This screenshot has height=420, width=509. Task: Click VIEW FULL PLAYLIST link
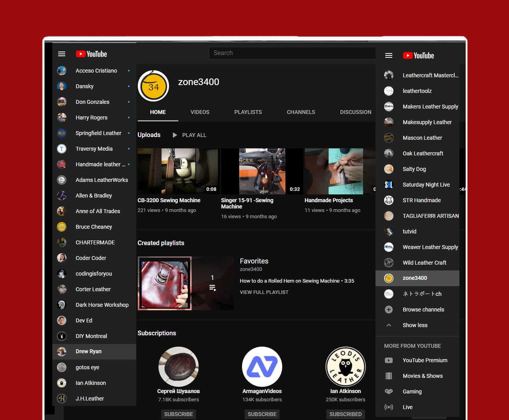coord(264,292)
